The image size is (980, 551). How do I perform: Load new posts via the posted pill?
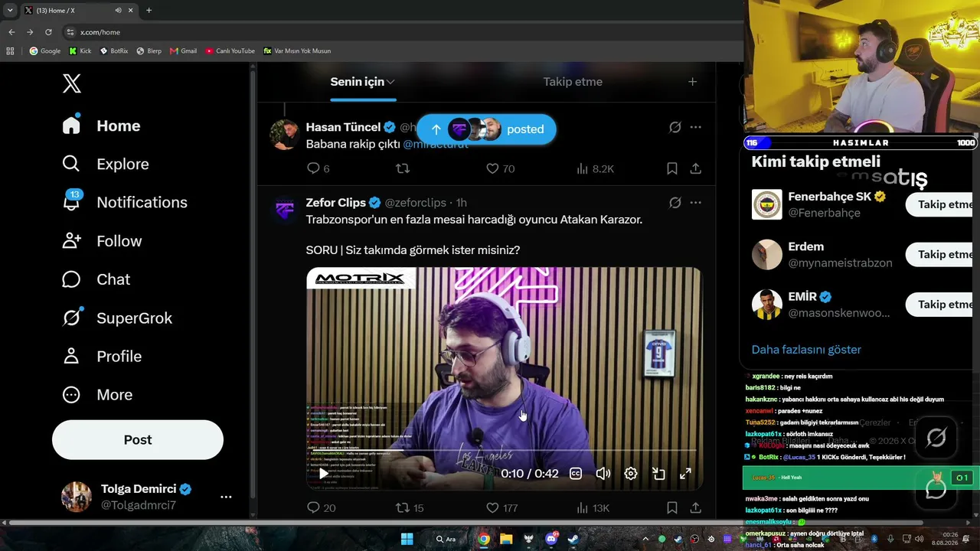tap(486, 129)
